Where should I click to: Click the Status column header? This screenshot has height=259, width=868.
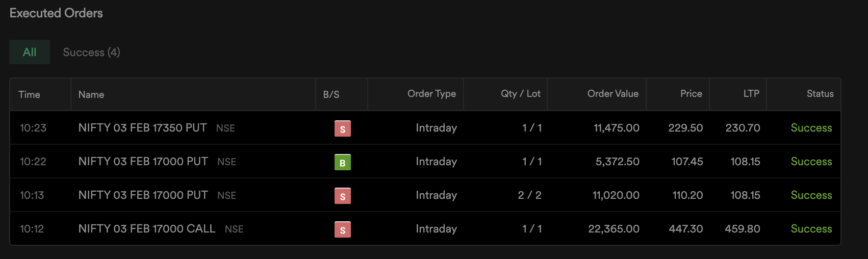click(x=820, y=93)
